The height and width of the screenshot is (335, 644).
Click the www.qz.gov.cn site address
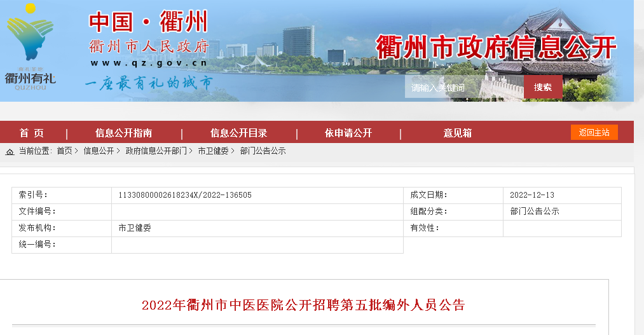149,63
